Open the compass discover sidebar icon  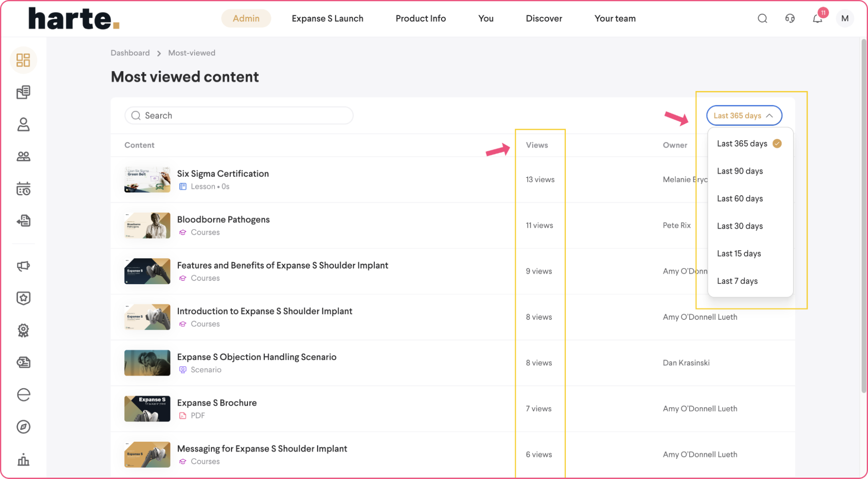23,427
